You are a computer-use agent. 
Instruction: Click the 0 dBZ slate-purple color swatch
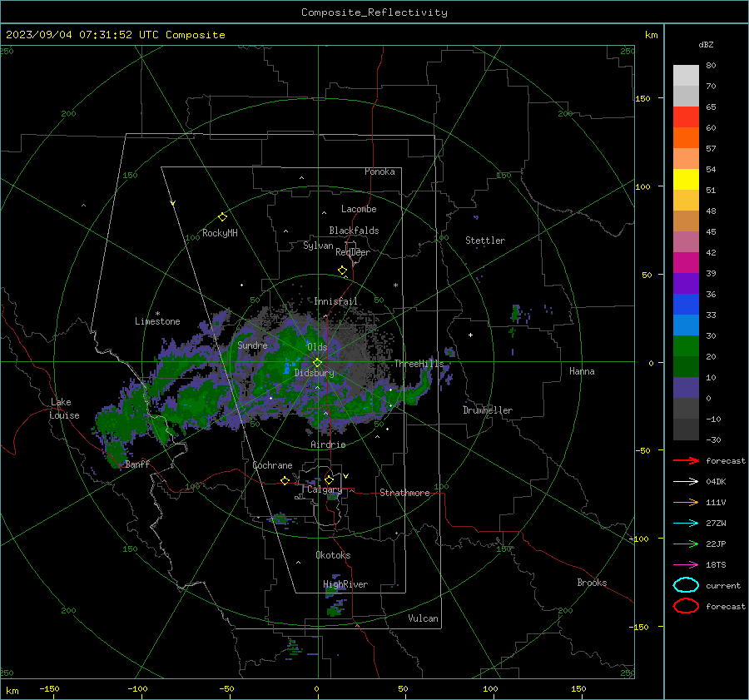click(x=686, y=388)
